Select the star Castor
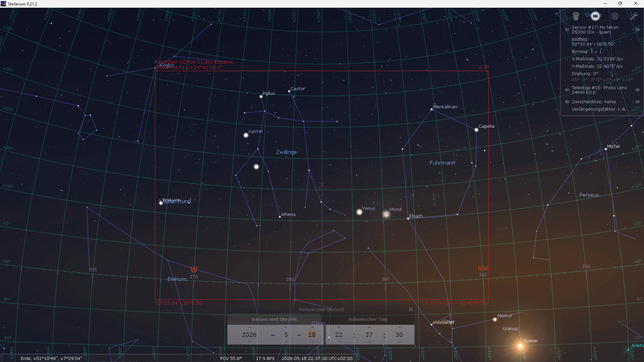Screen dimensions: 644x362 click(x=289, y=91)
